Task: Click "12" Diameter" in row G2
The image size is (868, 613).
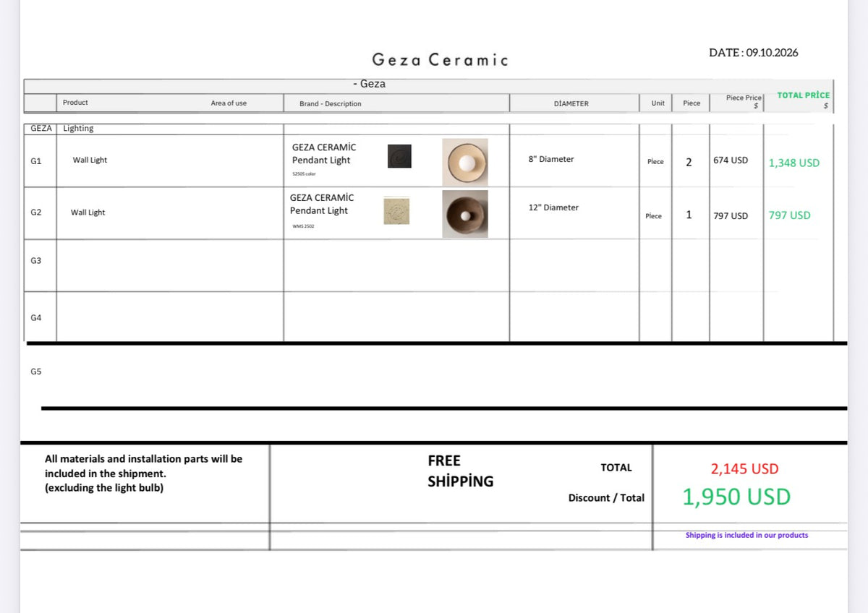Action: 553,207
